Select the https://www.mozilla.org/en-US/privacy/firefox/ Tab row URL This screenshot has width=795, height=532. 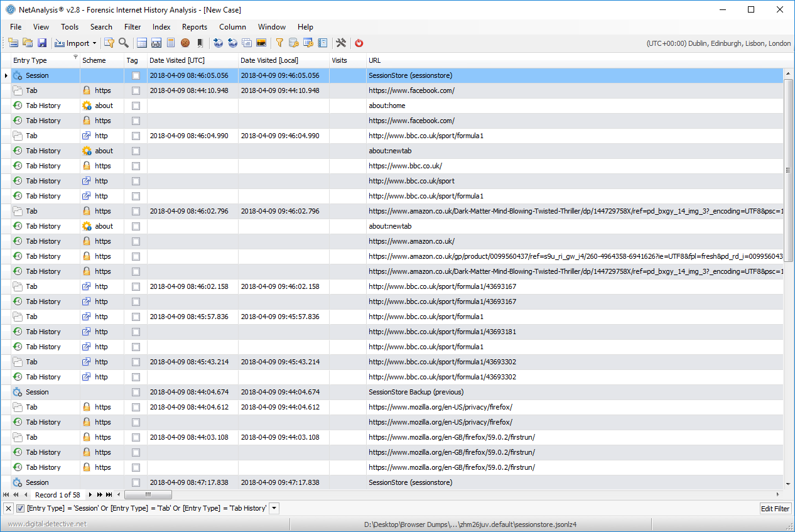click(575, 407)
